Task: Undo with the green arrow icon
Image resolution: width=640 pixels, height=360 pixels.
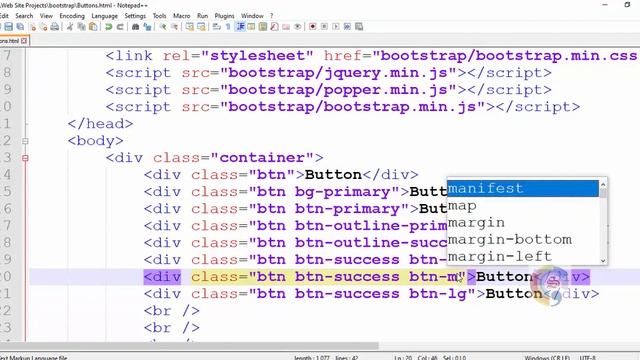Action: (x=108, y=27)
